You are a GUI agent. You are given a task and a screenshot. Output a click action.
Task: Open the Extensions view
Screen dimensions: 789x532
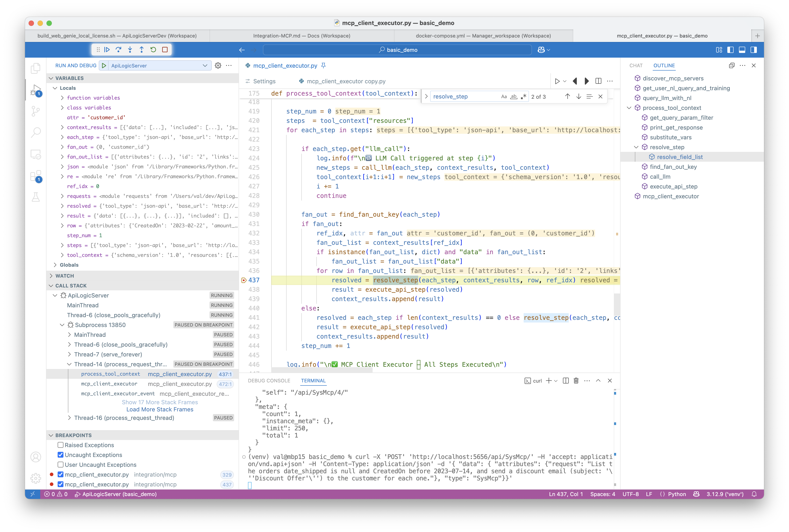click(36, 176)
